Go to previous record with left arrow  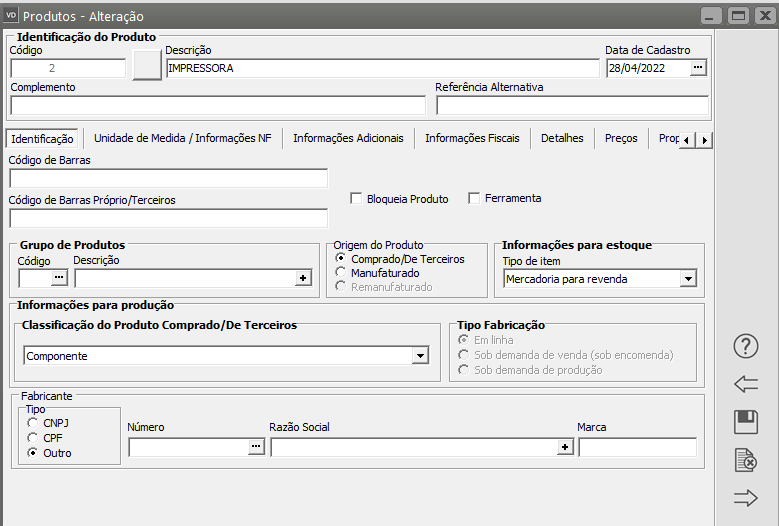pyautogui.click(x=746, y=384)
